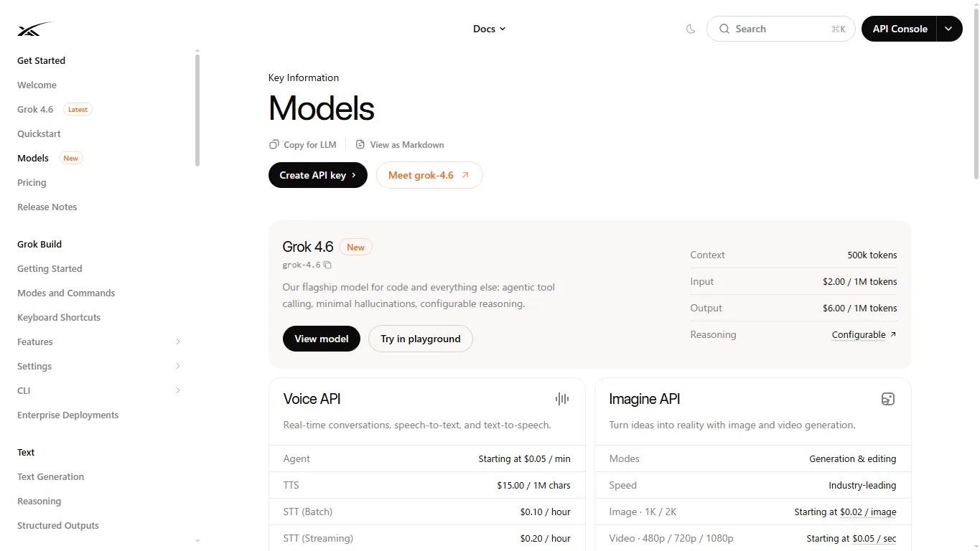Click the API Console button

(900, 29)
